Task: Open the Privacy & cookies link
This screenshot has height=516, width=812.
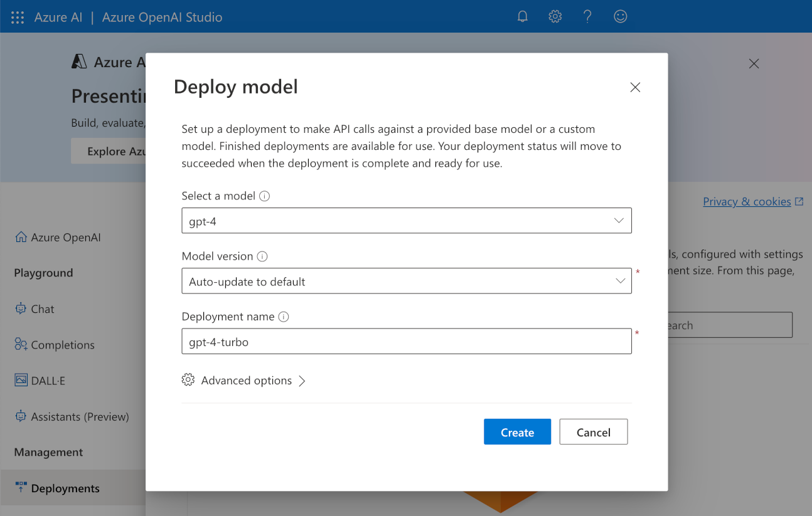Action: [747, 201]
